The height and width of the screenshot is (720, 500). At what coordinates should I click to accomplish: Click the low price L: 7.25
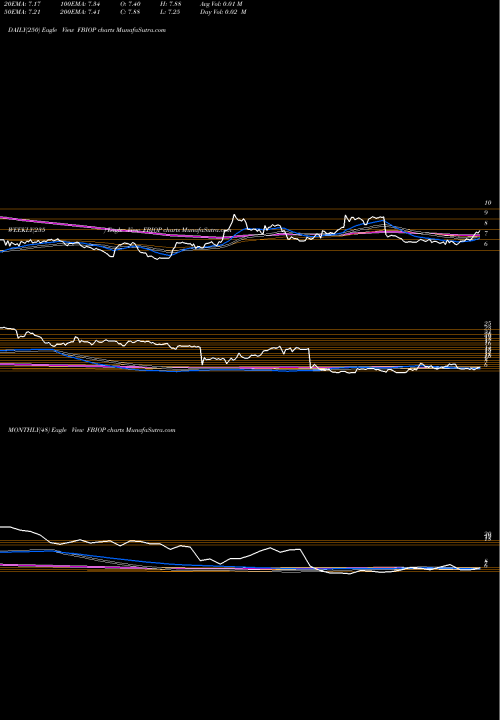pyautogui.click(x=171, y=12)
